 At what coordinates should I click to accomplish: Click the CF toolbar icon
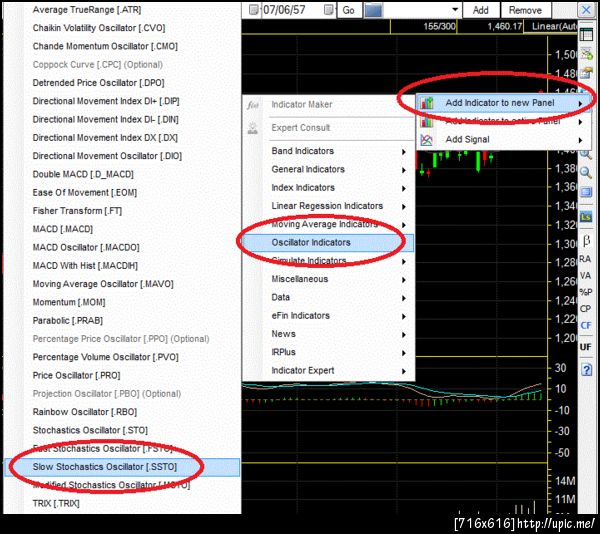tap(585, 326)
